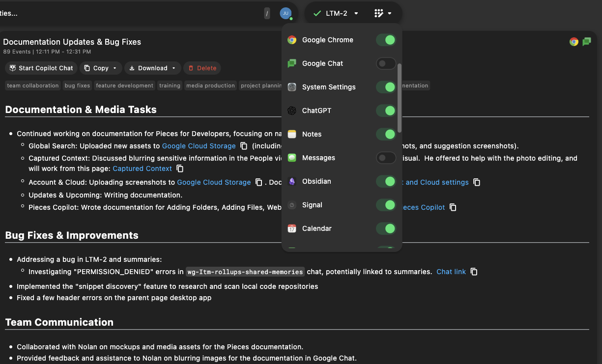Select the feature development tag

point(125,85)
